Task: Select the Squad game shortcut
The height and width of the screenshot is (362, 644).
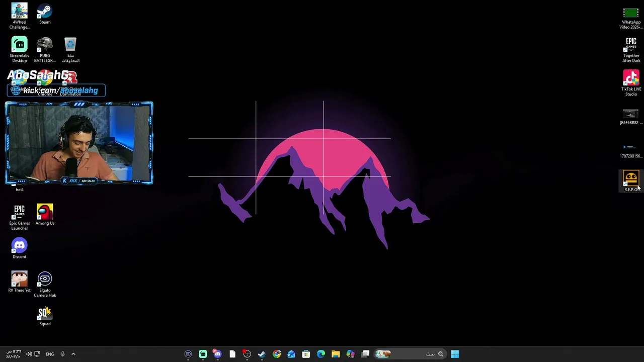Action: click(45, 316)
